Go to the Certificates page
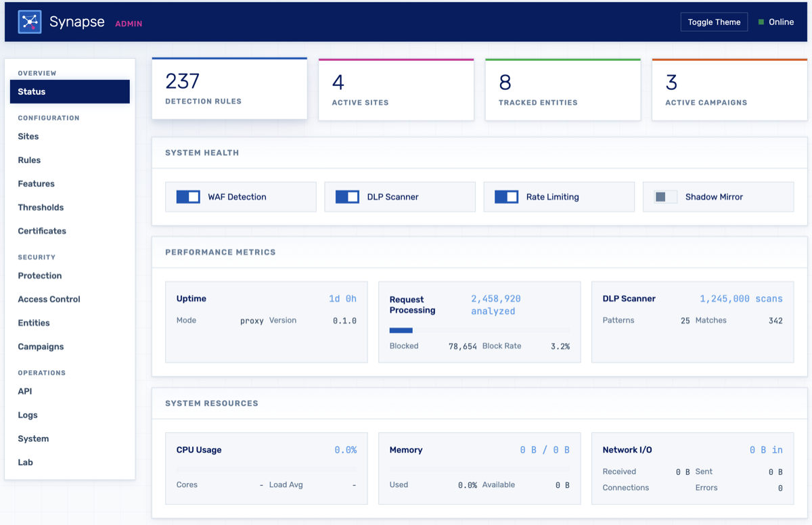812x525 pixels. [41, 231]
